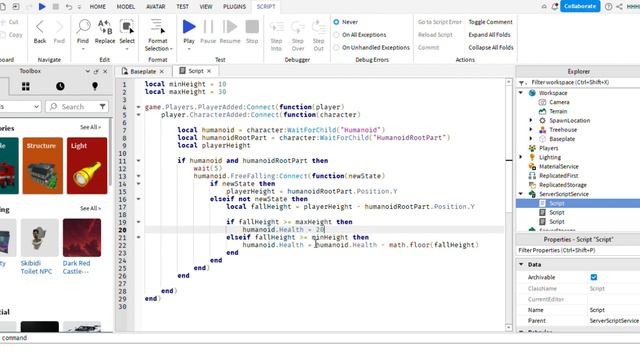Click Toggle Comment action
Viewport: 640px width, 360px height.
490,22
